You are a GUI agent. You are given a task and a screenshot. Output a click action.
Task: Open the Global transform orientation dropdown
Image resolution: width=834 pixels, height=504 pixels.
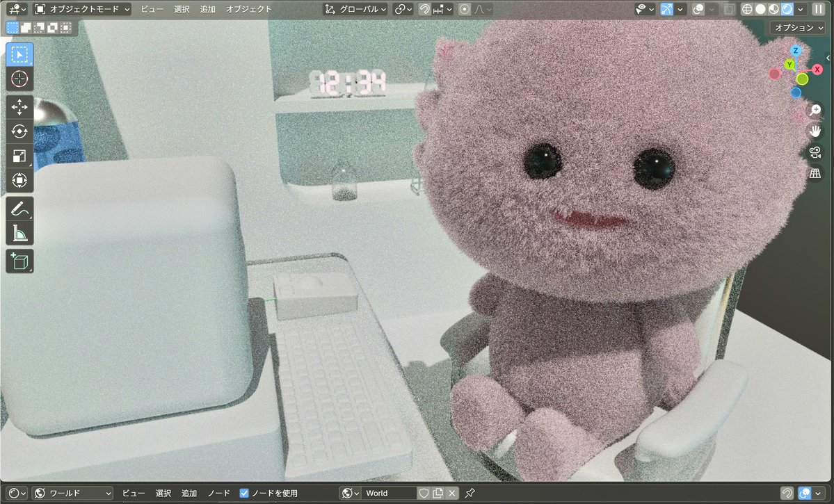click(x=355, y=9)
